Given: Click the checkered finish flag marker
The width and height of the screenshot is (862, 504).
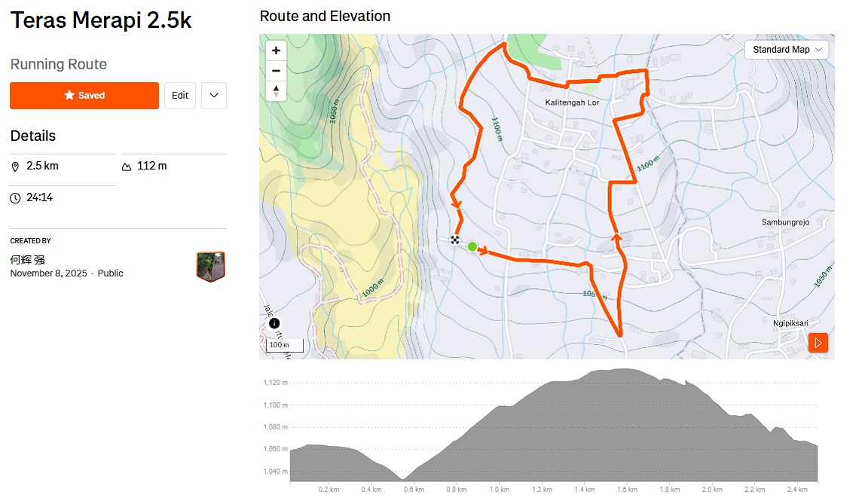Looking at the screenshot, I should click(455, 240).
